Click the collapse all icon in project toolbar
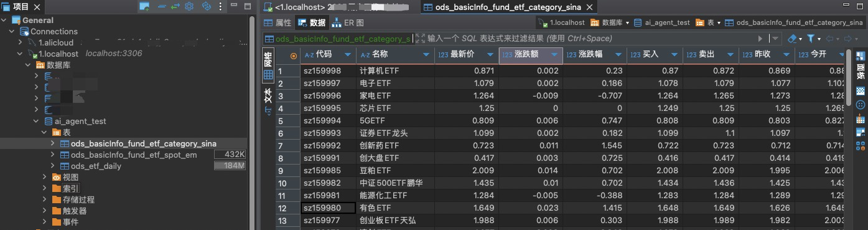 pos(162,7)
